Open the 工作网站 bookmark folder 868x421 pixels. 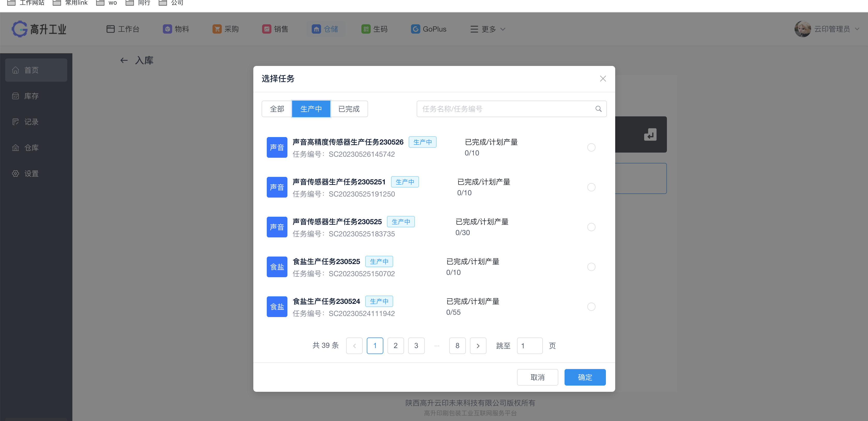[x=26, y=3]
